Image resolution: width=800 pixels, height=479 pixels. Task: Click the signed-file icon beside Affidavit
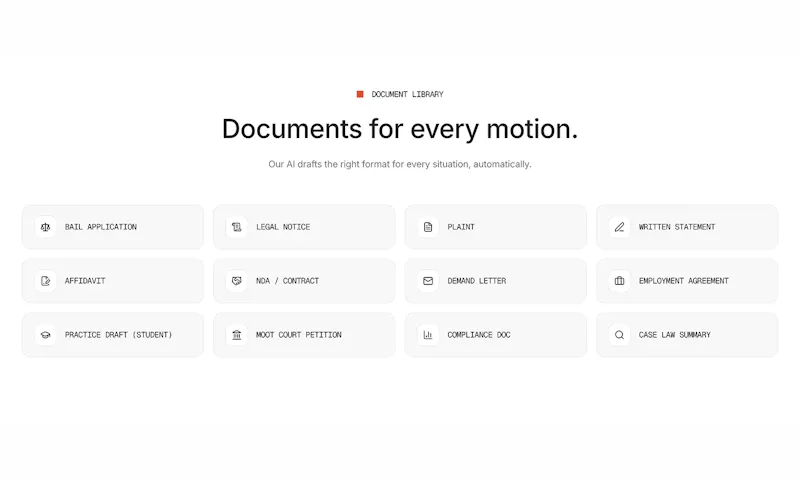click(45, 281)
